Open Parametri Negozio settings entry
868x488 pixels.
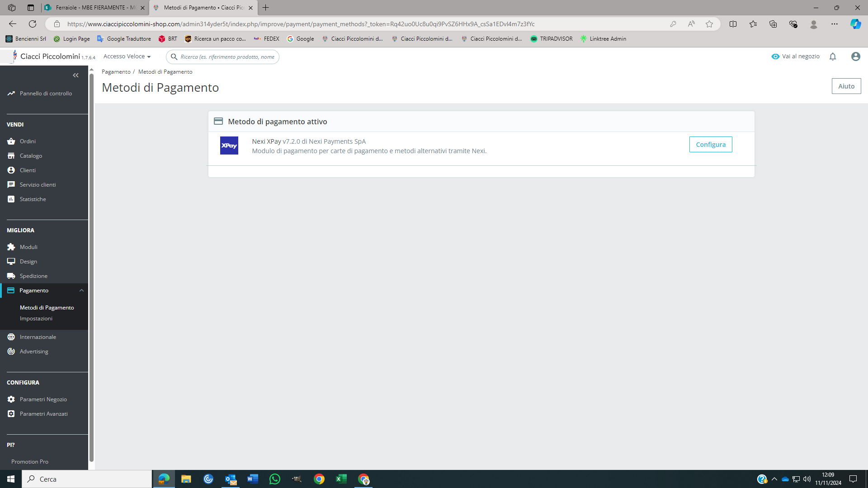pyautogui.click(x=43, y=399)
